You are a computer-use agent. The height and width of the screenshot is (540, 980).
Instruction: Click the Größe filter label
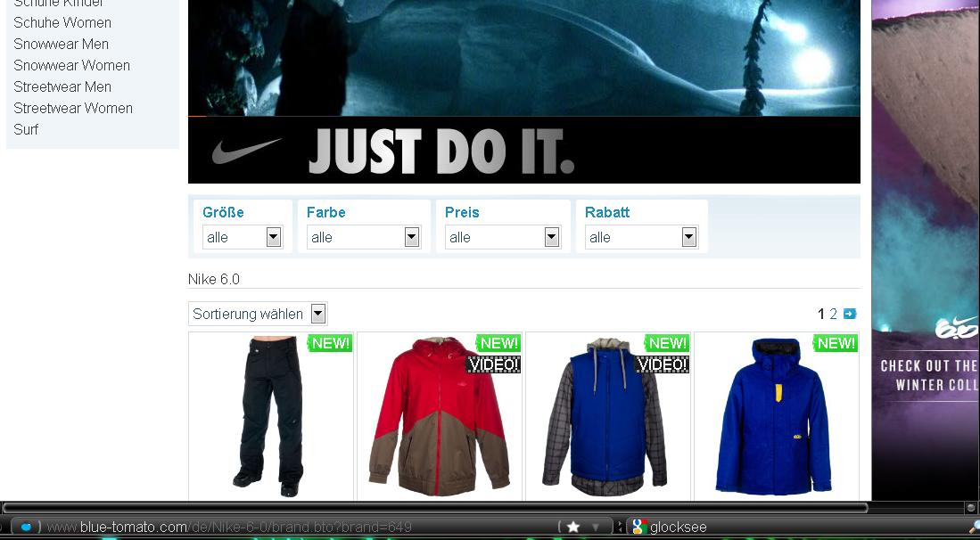click(223, 212)
